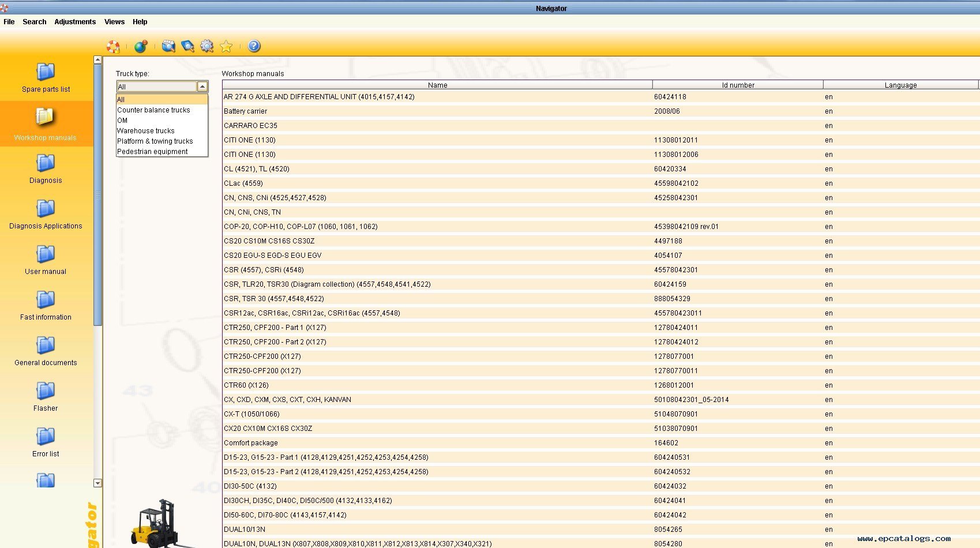The height and width of the screenshot is (548, 980).
Task: Open the 'CX-T (1050/1066)' manual row
Action: 600,414
